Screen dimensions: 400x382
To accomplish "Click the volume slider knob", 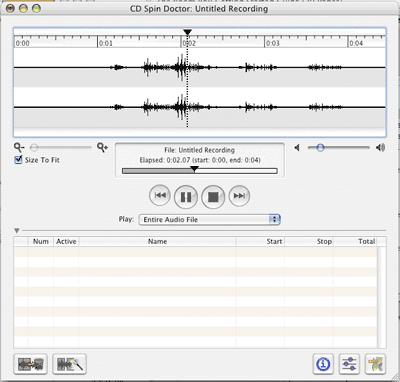I will 320,147.
